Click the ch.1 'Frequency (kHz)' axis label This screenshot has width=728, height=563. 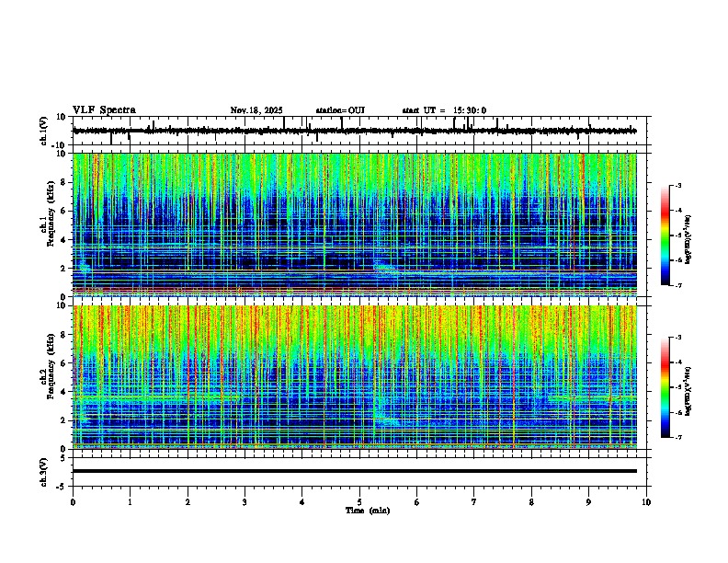coord(51,212)
